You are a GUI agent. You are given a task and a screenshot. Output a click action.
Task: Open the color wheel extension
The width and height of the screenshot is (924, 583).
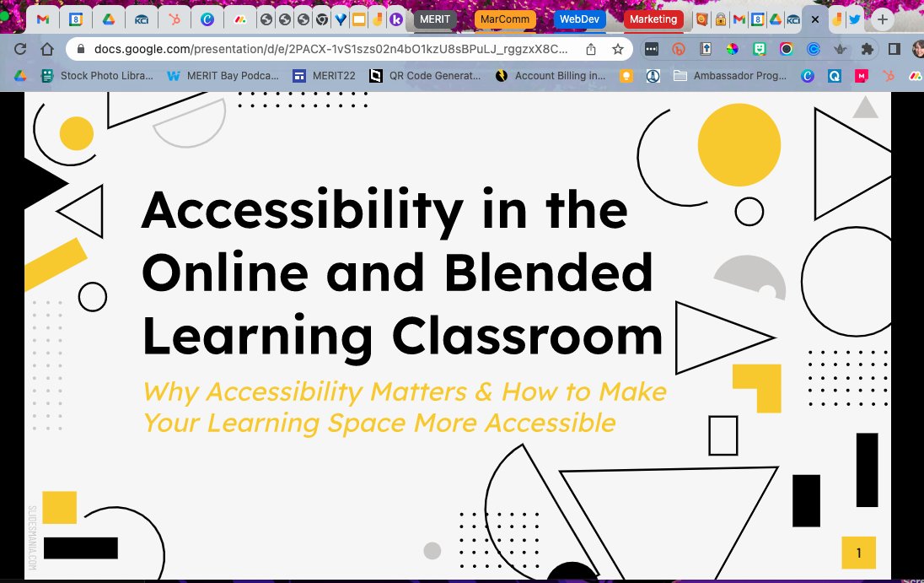click(x=733, y=49)
